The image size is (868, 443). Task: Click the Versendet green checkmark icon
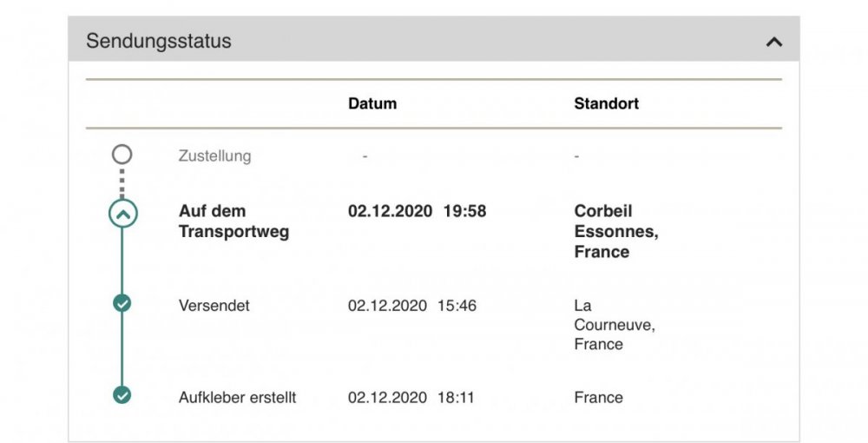(x=122, y=303)
